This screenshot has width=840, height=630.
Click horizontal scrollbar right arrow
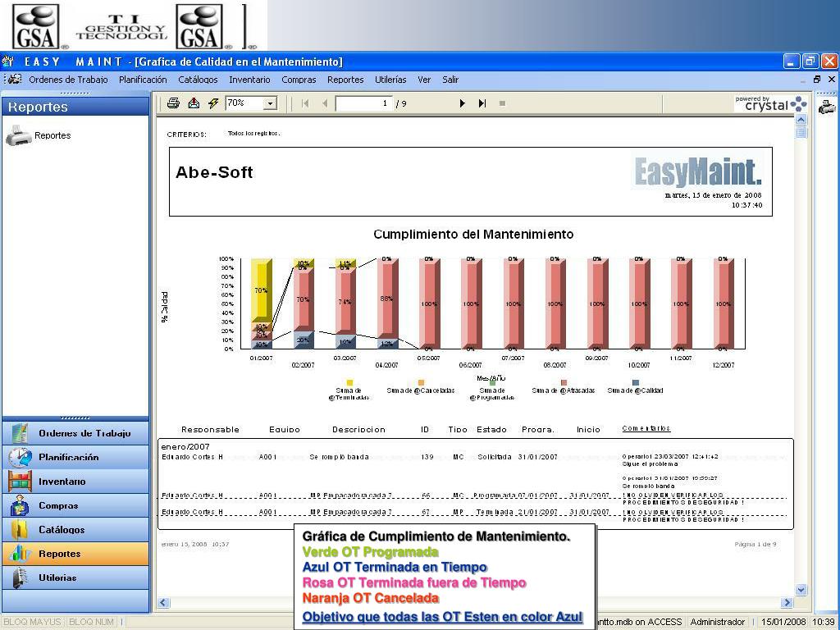coord(787,603)
